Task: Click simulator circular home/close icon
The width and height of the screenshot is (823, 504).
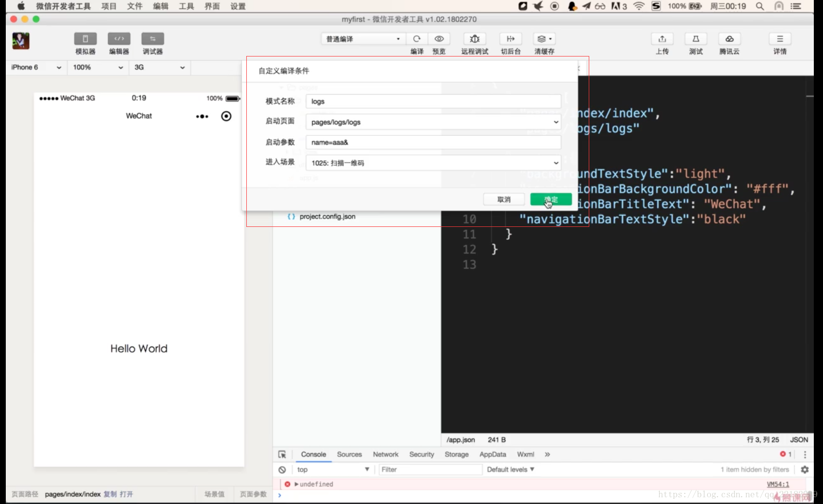Action: tap(226, 116)
